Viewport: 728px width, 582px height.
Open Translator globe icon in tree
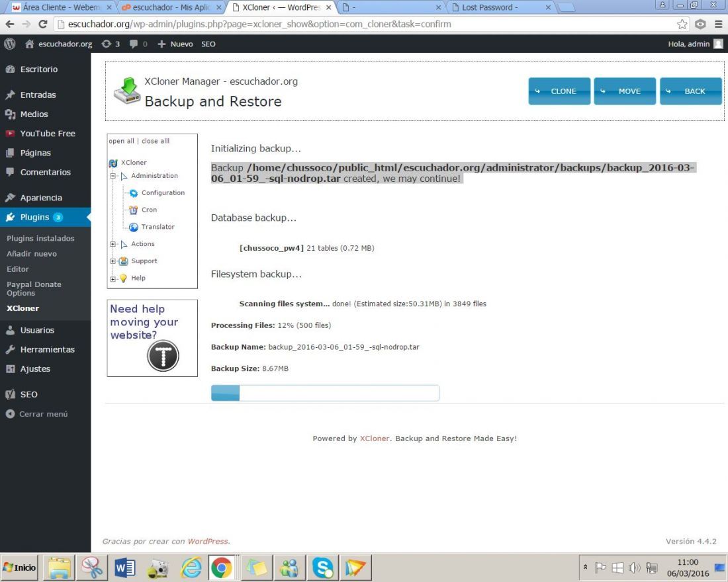pos(134,227)
